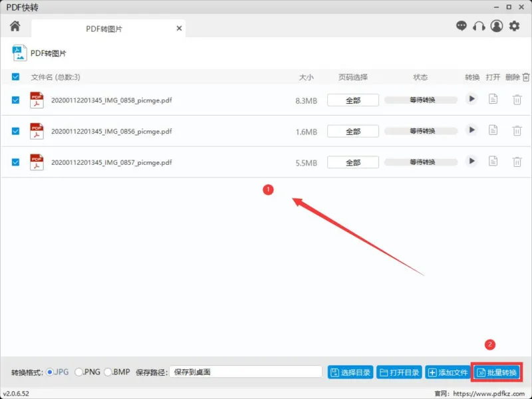The height and width of the screenshot is (399, 532).
Task: Click the 添加文件 button
Action: [448, 372]
